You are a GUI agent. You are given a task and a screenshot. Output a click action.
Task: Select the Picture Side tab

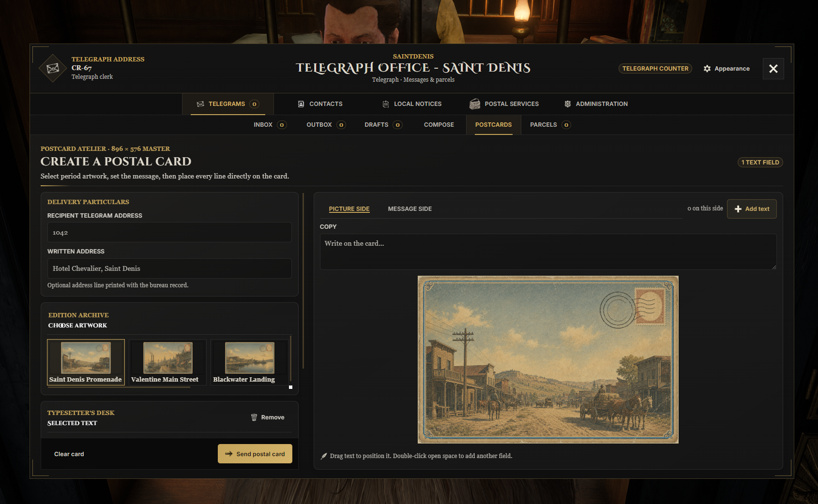click(349, 209)
